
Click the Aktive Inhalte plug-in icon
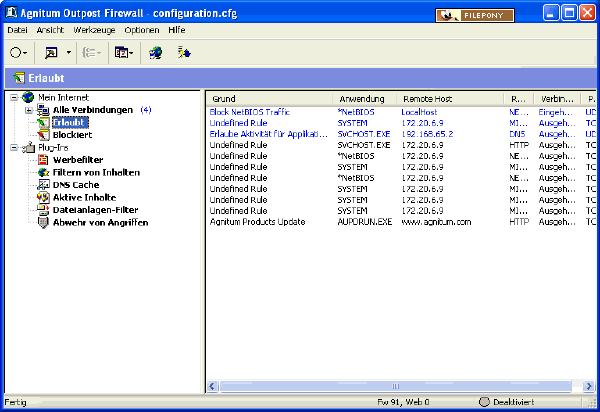click(43, 197)
